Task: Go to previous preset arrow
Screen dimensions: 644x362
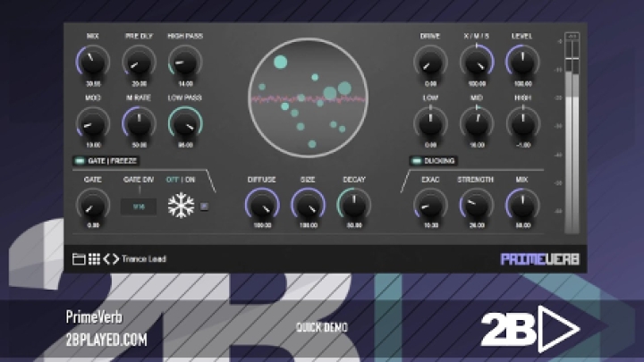Action: [106, 259]
